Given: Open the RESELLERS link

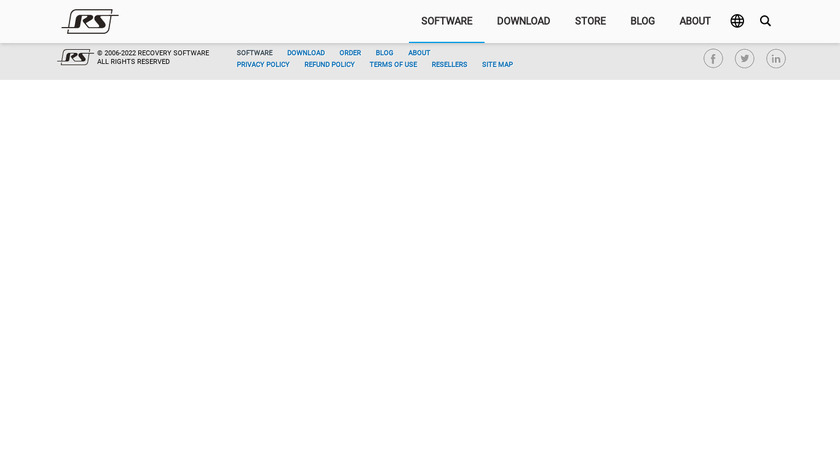Looking at the screenshot, I should point(449,65).
